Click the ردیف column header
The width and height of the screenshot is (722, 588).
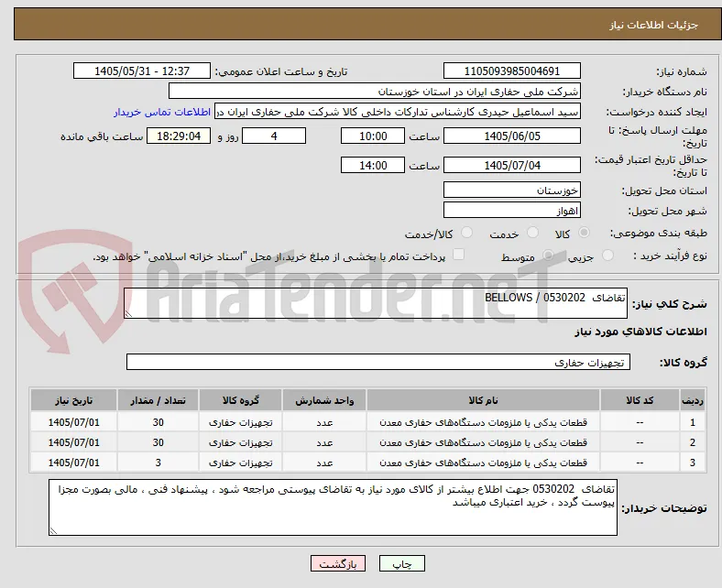[692, 400]
